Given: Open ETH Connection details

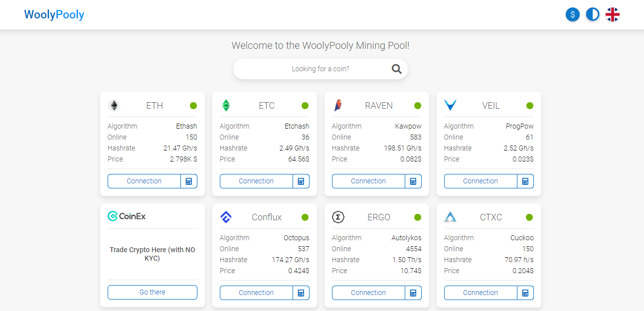Looking at the screenshot, I should [x=144, y=181].
